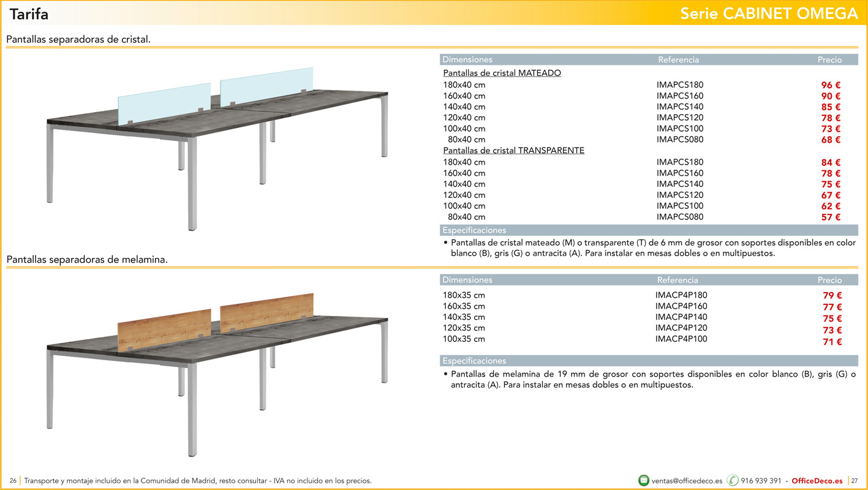Select the melamine-screen desk product image

217,375
